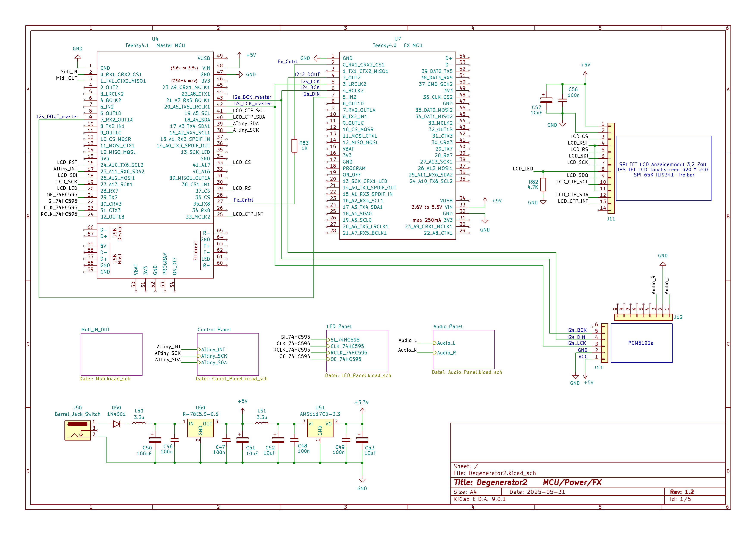Select inductor L51 3.3u symbol
This screenshot has height=535, width=756.
click(x=262, y=423)
